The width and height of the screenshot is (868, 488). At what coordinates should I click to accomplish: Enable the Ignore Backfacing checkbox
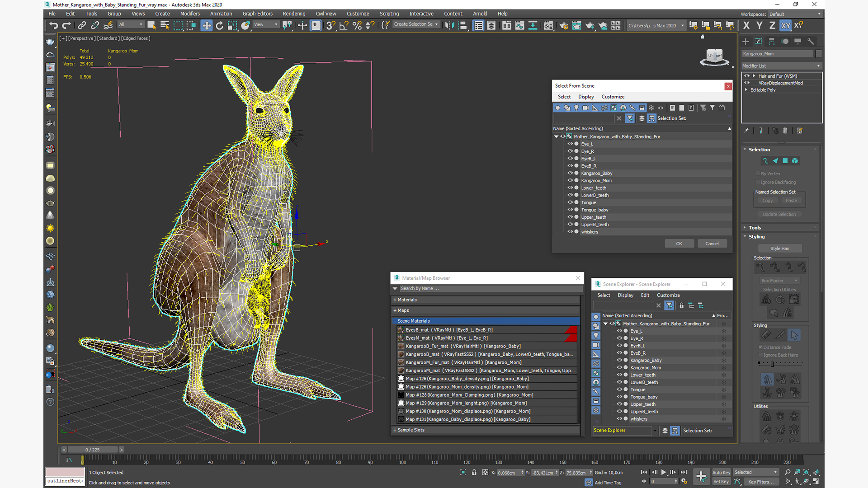758,182
